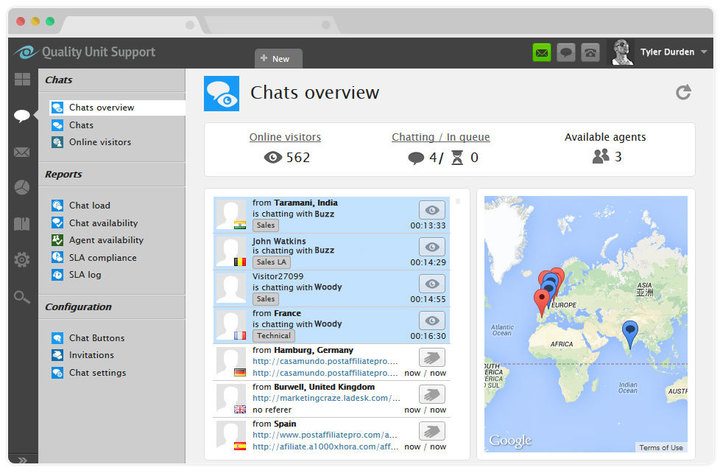Expand the sidebar with double chevron

point(22,460)
